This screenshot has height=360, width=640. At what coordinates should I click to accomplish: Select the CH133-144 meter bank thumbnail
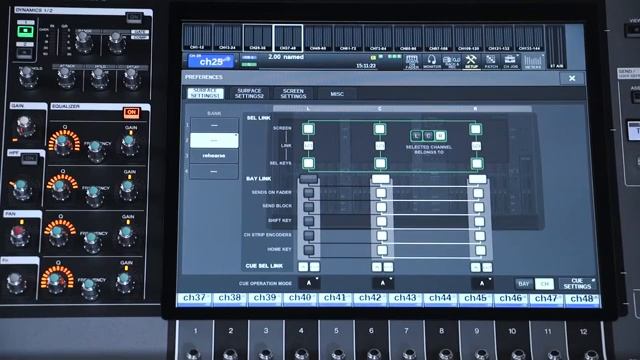pyautogui.click(x=529, y=38)
